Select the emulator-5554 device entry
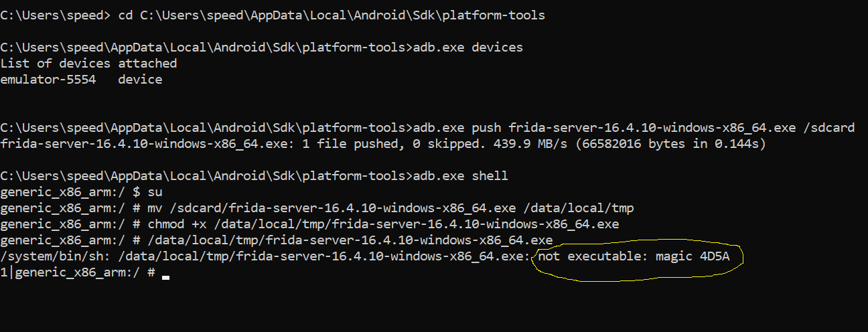 pos(48,80)
